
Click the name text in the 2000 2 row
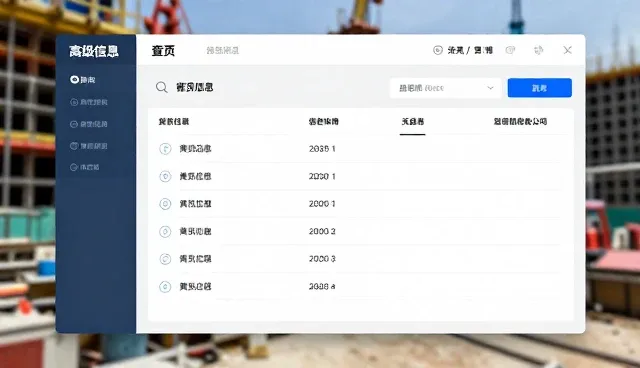click(196, 231)
